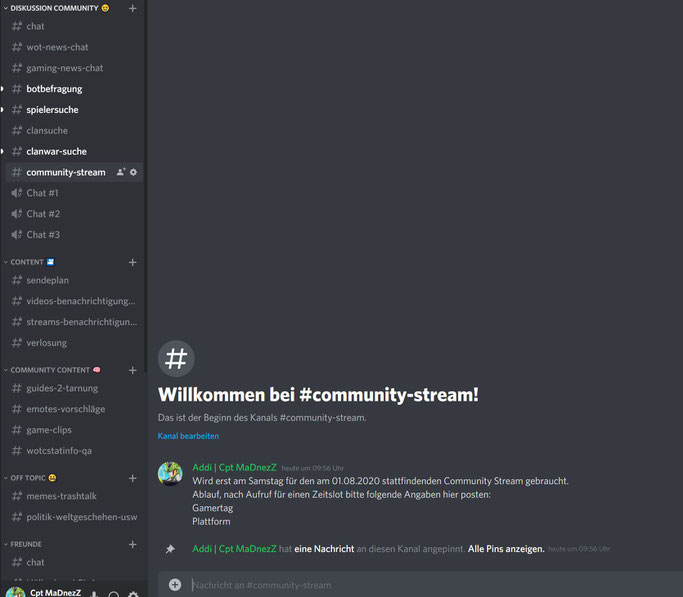The width and height of the screenshot is (683, 597).
Task: Click the pin icon beside pinned notice
Action: click(170, 549)
